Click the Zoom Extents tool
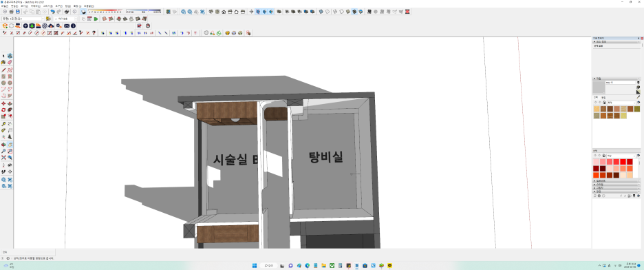The width and height of the screenshot is (644, 270). pos(3,158)
